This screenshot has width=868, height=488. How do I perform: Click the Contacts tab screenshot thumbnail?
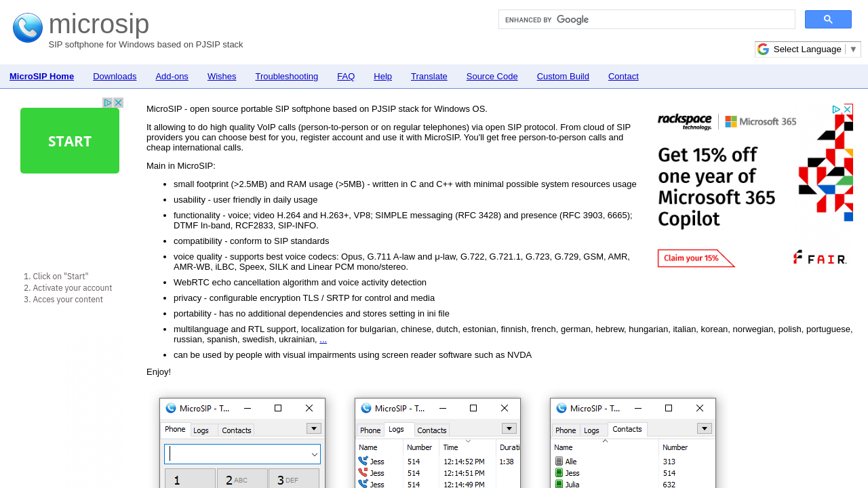tap(633, 443)
